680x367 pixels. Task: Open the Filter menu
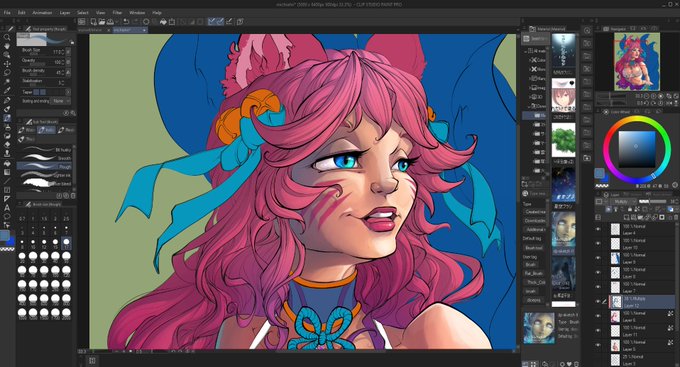point(117,13)
